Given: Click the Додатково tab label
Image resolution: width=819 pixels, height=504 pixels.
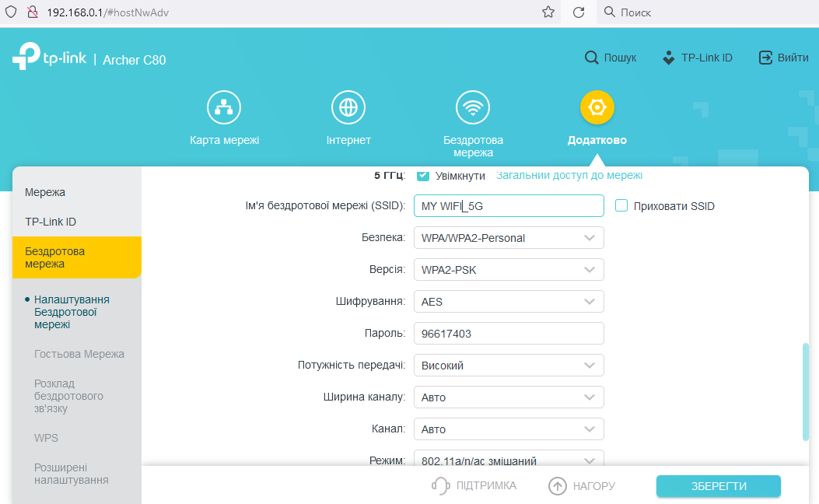Looking at the screenshot, I should tap(597, 140).
